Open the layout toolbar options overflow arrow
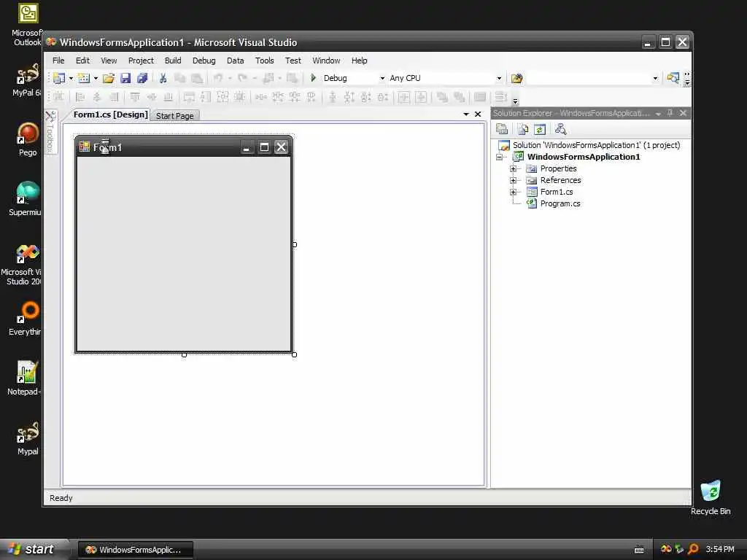747x560 pixels. [516, 101]
